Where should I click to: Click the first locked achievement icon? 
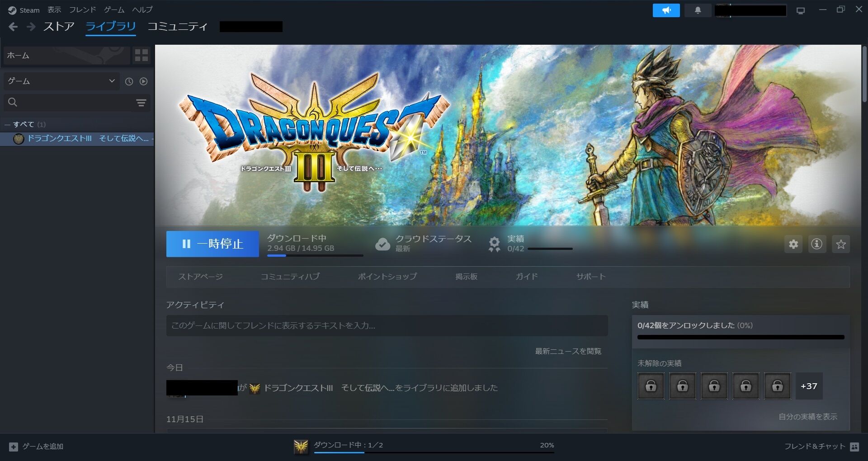(651, 386)
